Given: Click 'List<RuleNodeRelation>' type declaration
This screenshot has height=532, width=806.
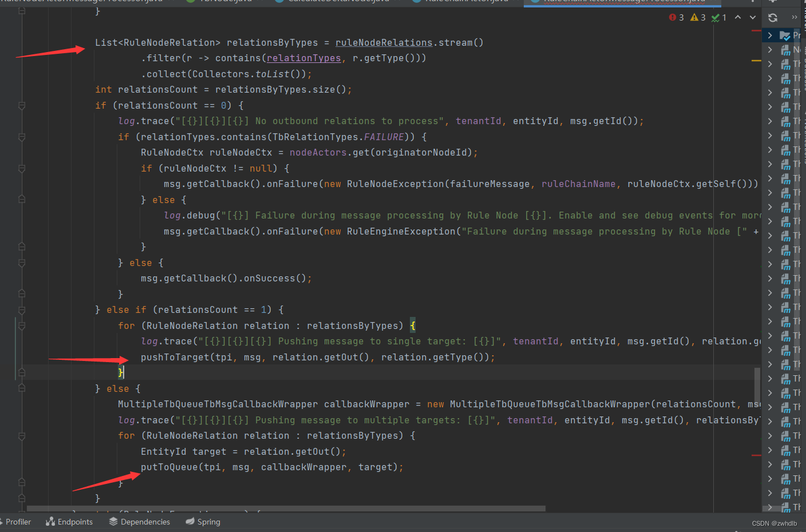Looking at the screenshot, I should tap(157, 43).
